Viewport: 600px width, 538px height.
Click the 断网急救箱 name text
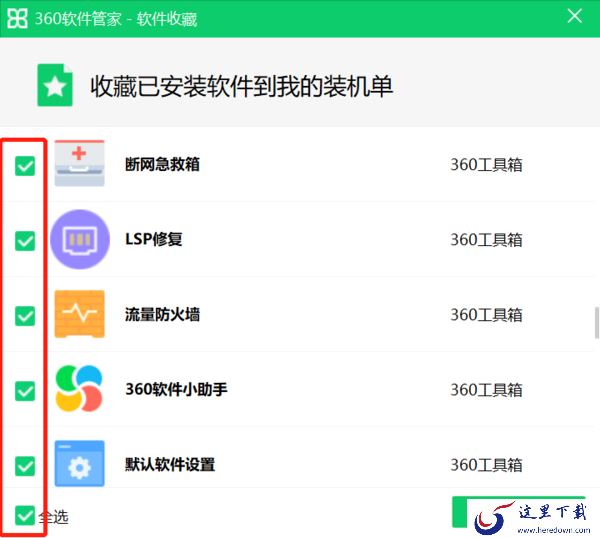162,164
